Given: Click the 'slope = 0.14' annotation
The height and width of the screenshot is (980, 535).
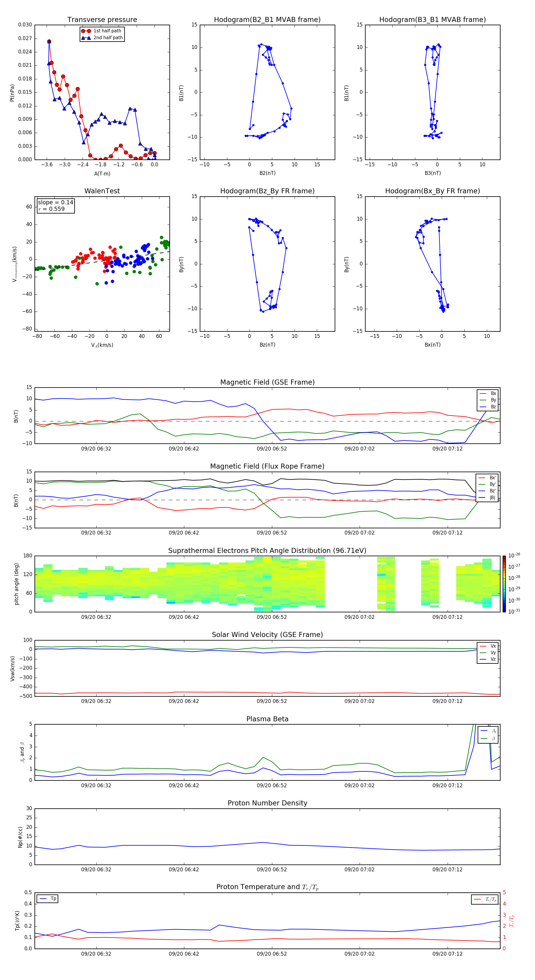Looking at the screenshot, I should [x=56, y=203].
